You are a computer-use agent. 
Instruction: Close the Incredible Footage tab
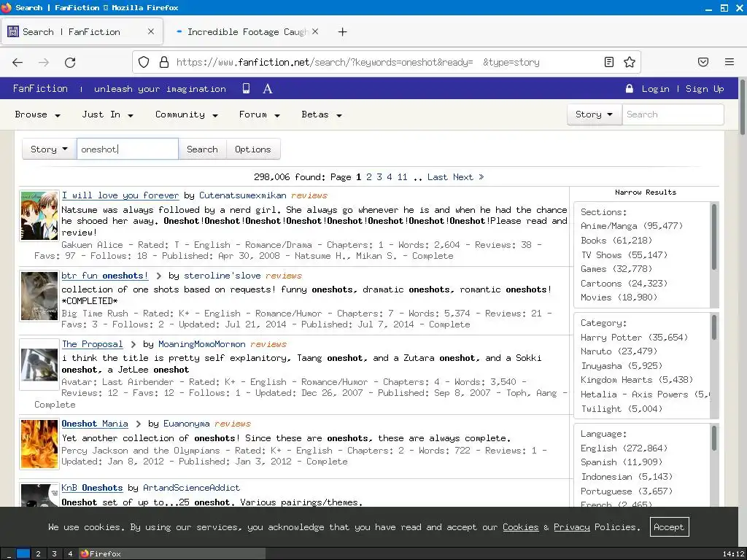pos(315,31)
